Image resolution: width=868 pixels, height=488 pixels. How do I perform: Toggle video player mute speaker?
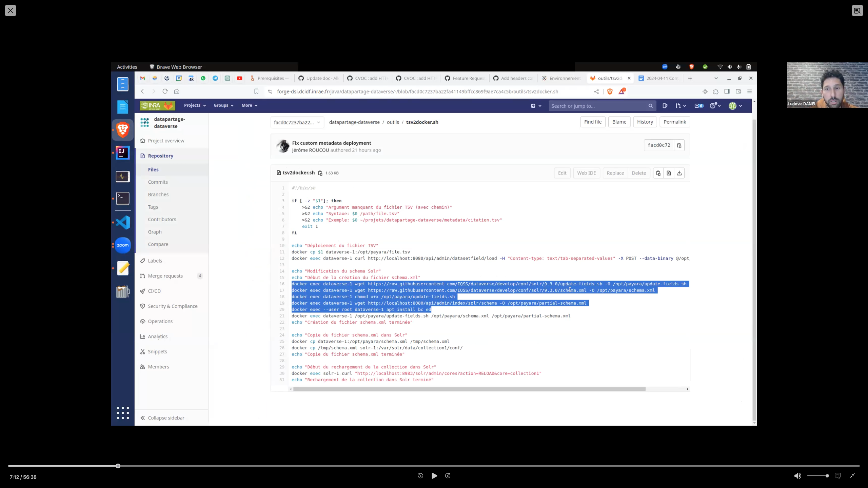[797, 476]
